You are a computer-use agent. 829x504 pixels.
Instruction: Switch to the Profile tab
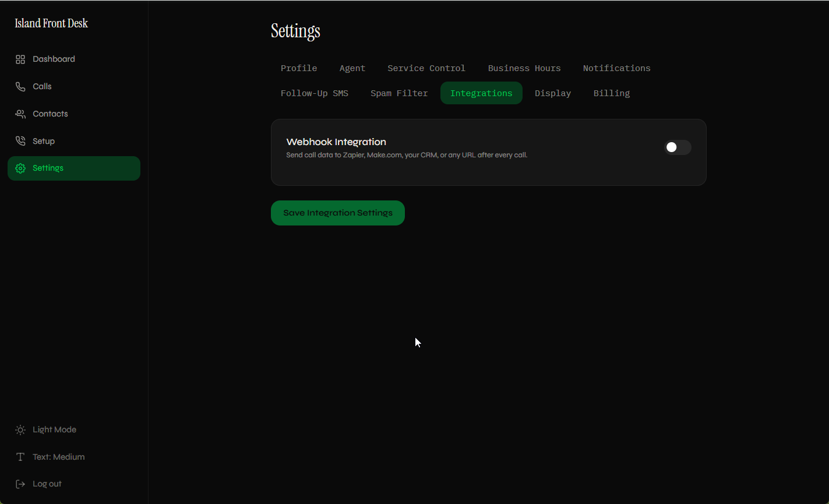[x=299, y=68]
